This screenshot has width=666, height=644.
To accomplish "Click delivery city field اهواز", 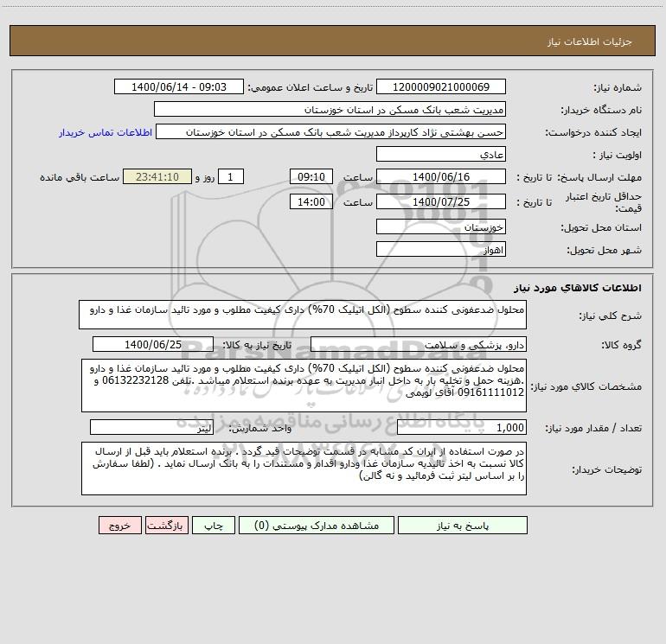I will tap(441, 249).
